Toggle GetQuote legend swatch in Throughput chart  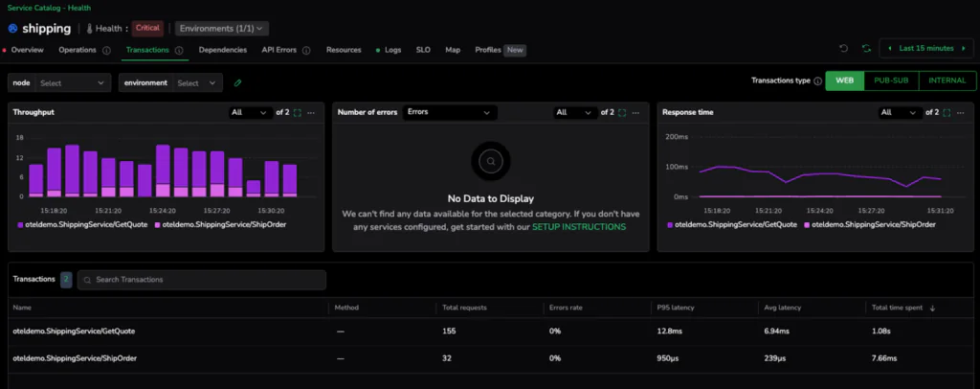(x=21, y=224)
